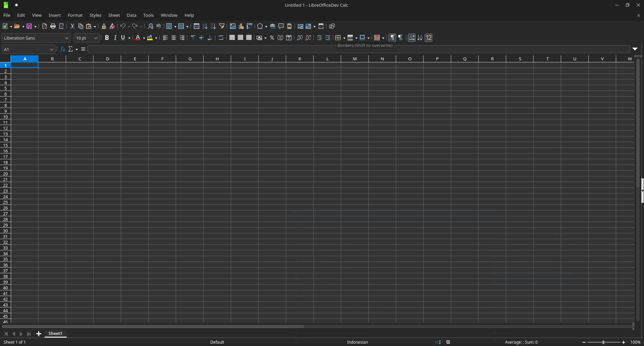The height and width of the screenshot is (346, 644).
Task: Click the formula input line
Action: 359,49
